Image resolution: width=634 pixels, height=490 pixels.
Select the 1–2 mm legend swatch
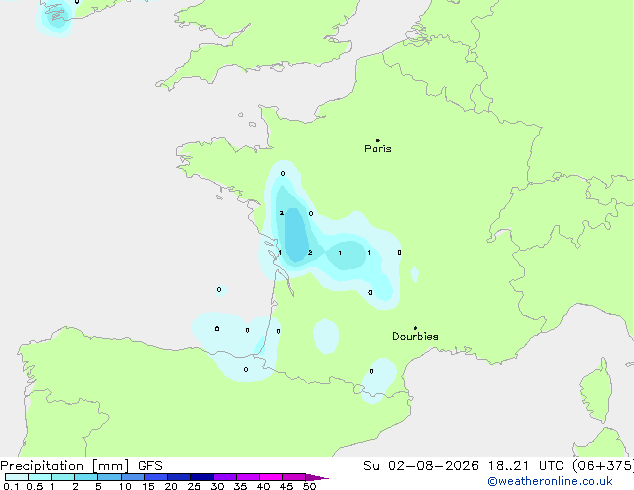(x=63, y=477)
